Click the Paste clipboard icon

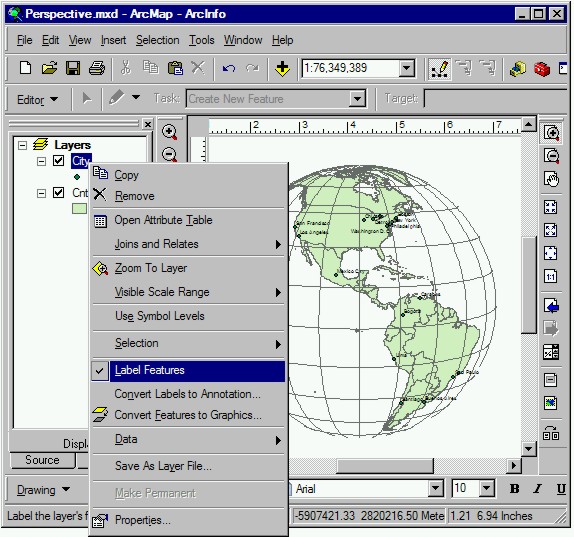tap(175, 68)
